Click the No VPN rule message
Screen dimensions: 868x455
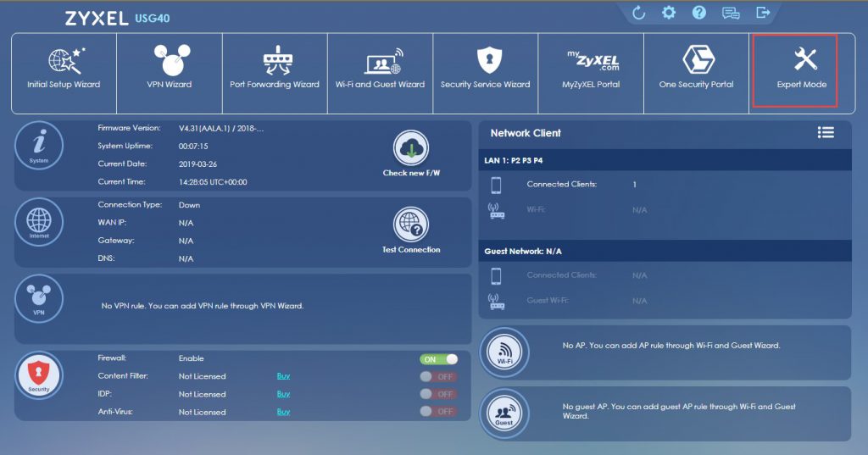(x=203, y=306)
